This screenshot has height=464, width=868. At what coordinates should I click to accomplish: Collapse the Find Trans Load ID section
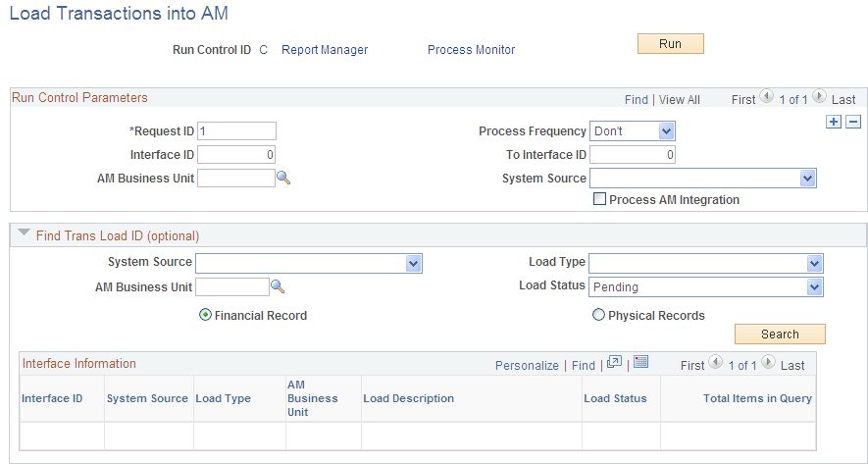point(24,233)
